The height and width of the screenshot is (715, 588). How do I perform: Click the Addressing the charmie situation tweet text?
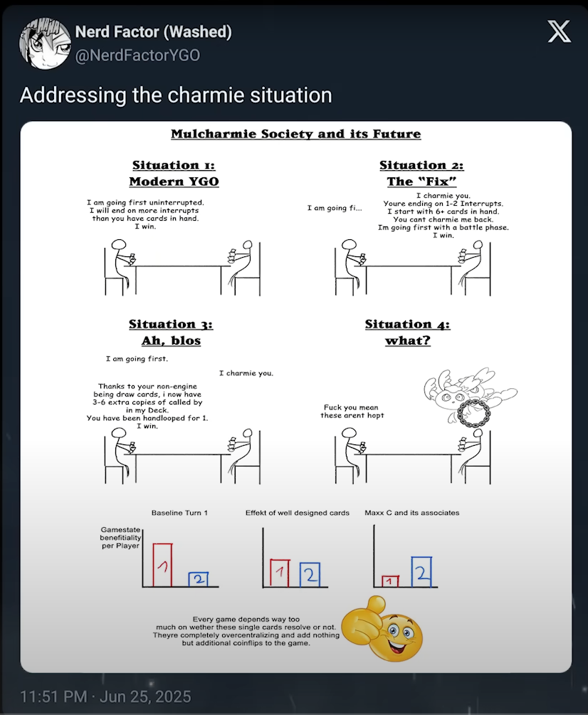176,95
